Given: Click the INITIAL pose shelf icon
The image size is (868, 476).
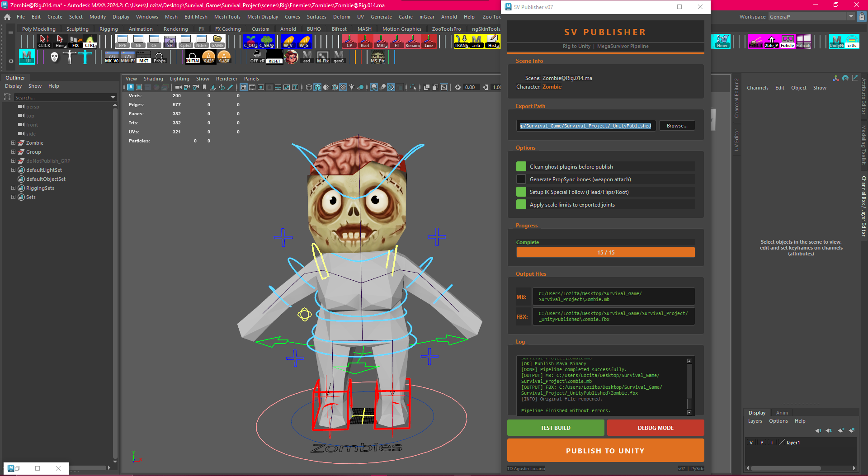Looking at the screenshot, I should pyautogui.click(x=193, y=57).
